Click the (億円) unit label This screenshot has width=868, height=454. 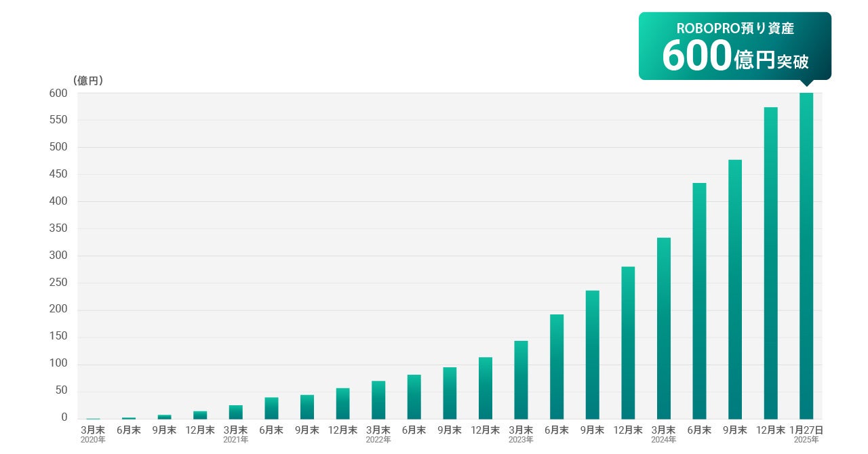click(x=87, y=81)
